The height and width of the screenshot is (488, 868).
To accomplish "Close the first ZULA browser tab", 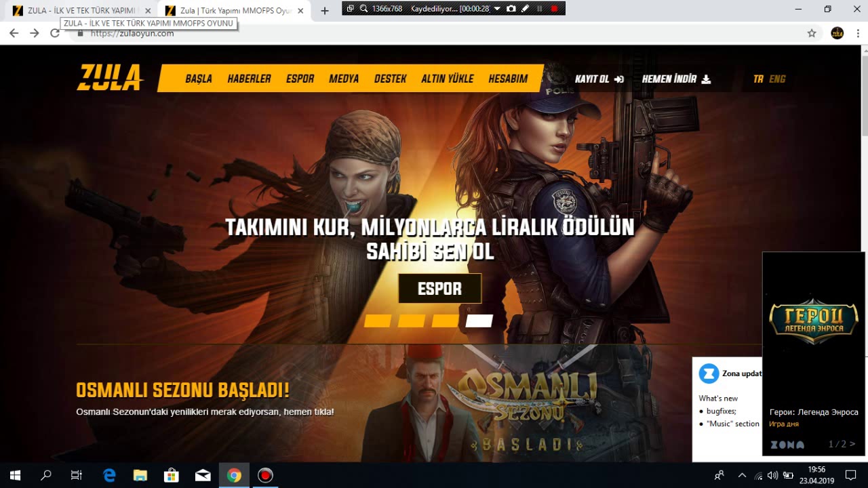I will pyautogui.click(x=149, y=11).
